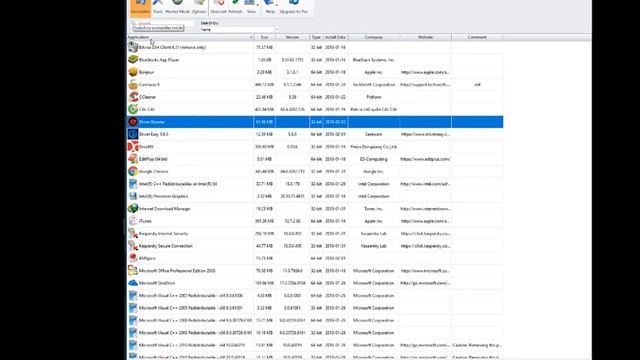
Task: Select the Microsoft Office Professional Edition icon
Action: point(133,271)
